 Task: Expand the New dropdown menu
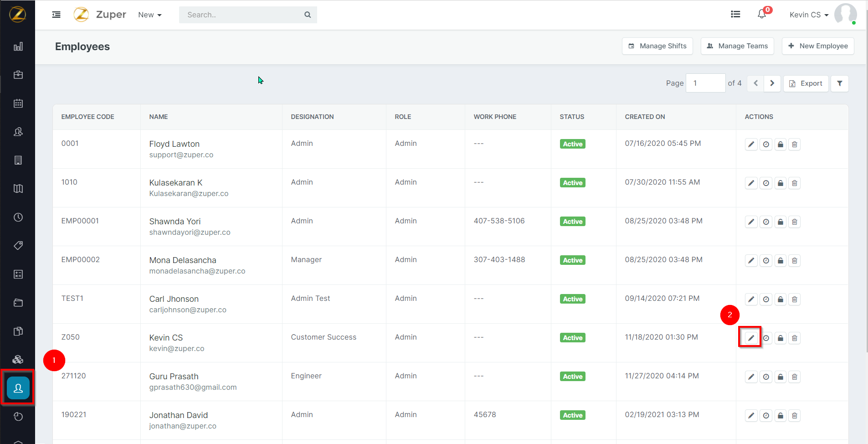[x=150, y=15]
